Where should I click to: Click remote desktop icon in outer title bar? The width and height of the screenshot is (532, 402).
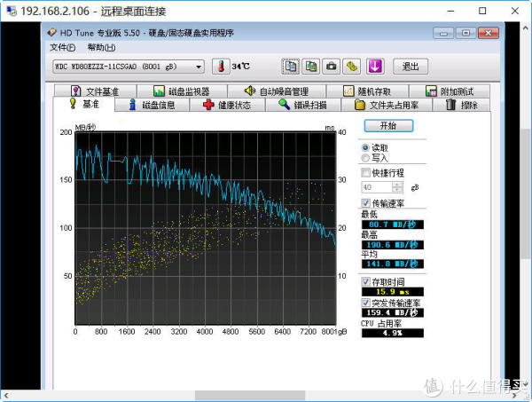pos(12,12)
